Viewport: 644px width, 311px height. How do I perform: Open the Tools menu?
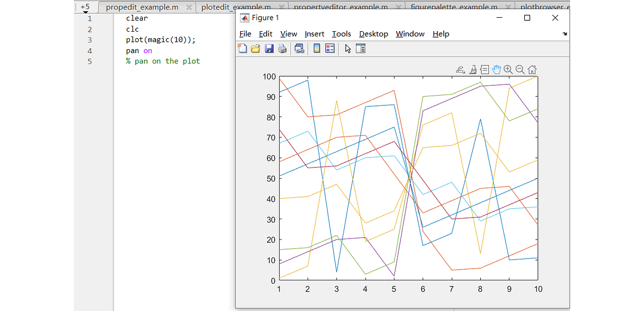tap(341, 34)
